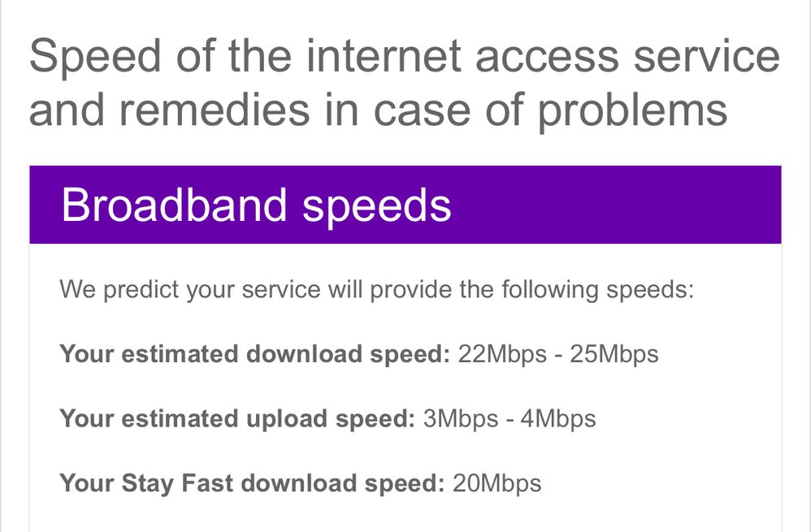
Task: Click the "Your Stay Fast download speed:" label
Action: click(252, 484)
